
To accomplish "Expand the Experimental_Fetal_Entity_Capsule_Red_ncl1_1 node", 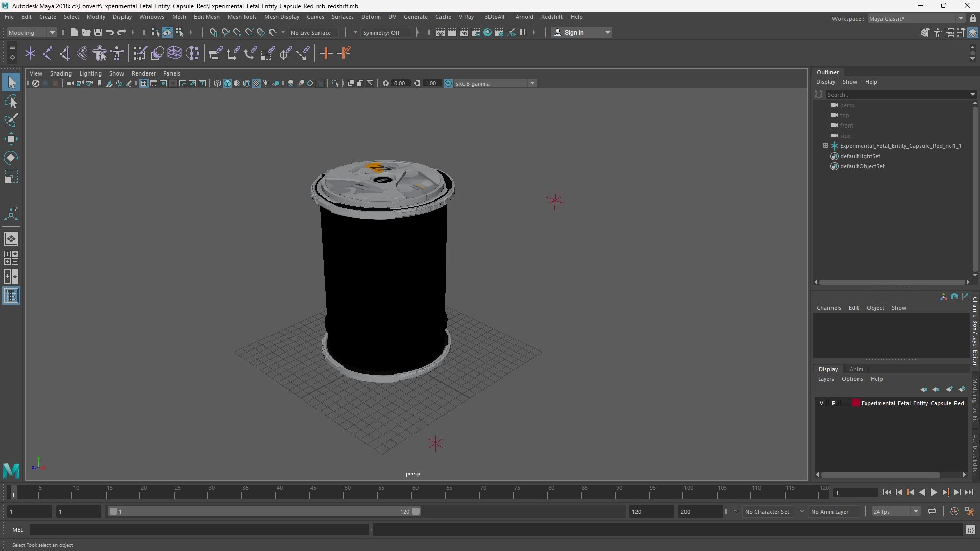I will coord(825,146).
